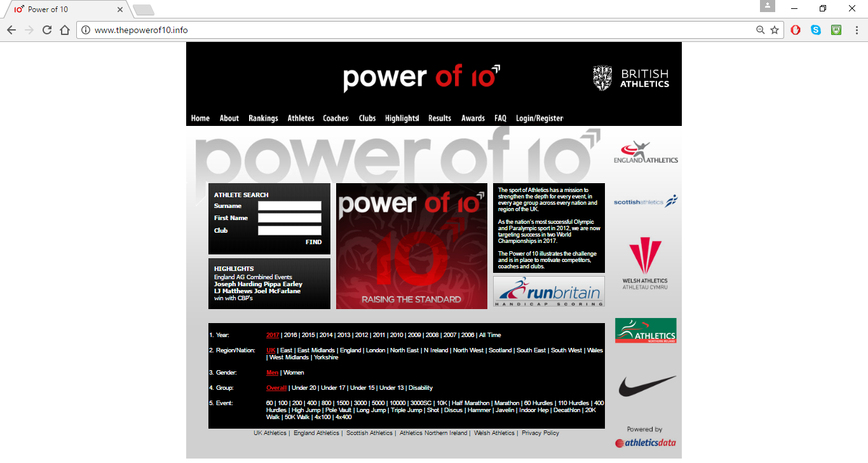Click the browser reload icon
Screen dimensions: 868x463
(47, 30)
